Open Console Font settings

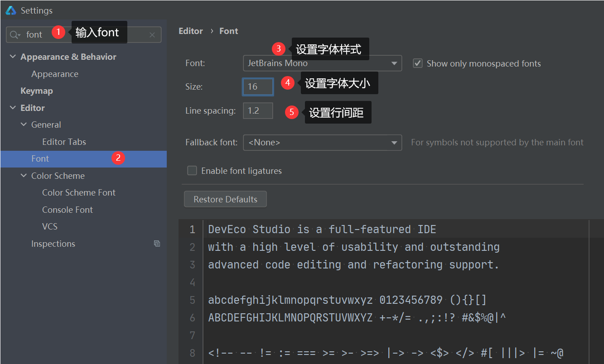point(68,210)
